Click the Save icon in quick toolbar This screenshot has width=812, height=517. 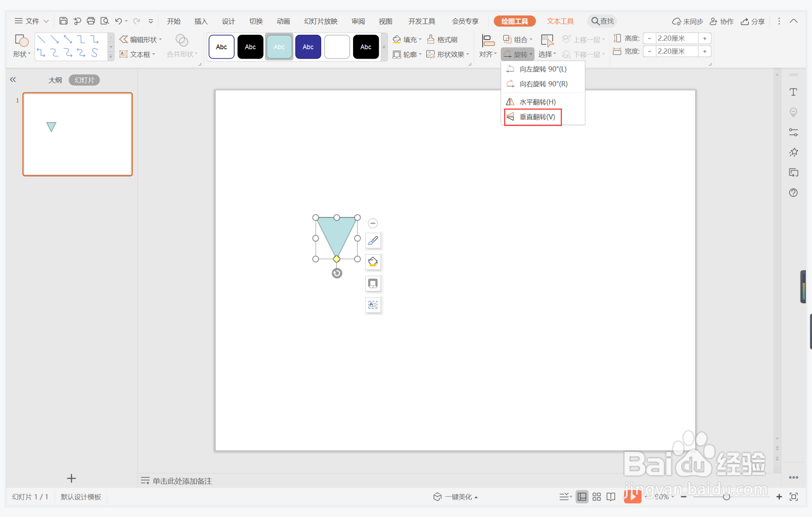coord(63,21)
